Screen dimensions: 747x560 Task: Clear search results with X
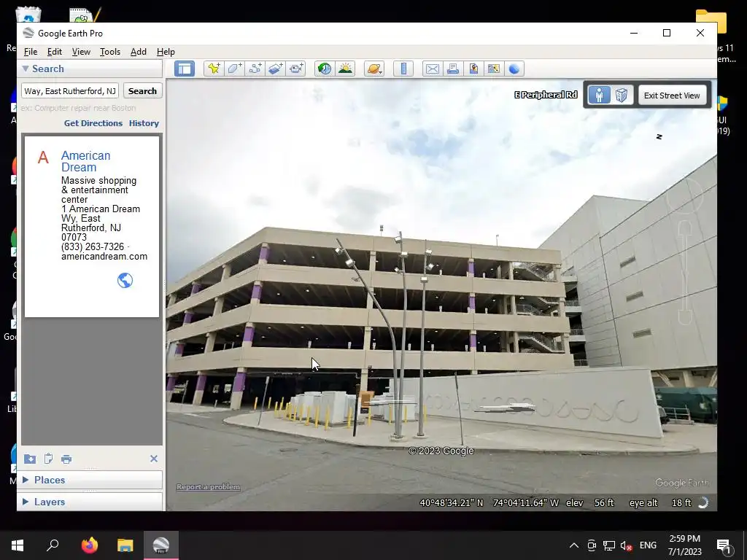click(154, 459)
